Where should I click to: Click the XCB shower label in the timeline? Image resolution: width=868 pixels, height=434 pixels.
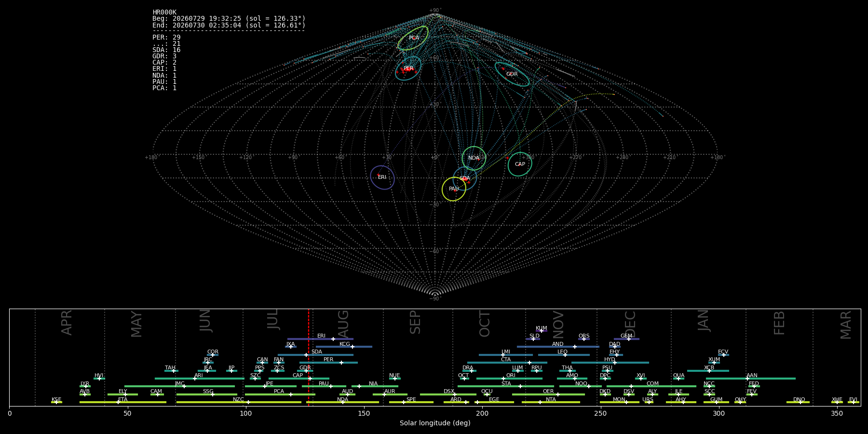[x=709, y=368]
